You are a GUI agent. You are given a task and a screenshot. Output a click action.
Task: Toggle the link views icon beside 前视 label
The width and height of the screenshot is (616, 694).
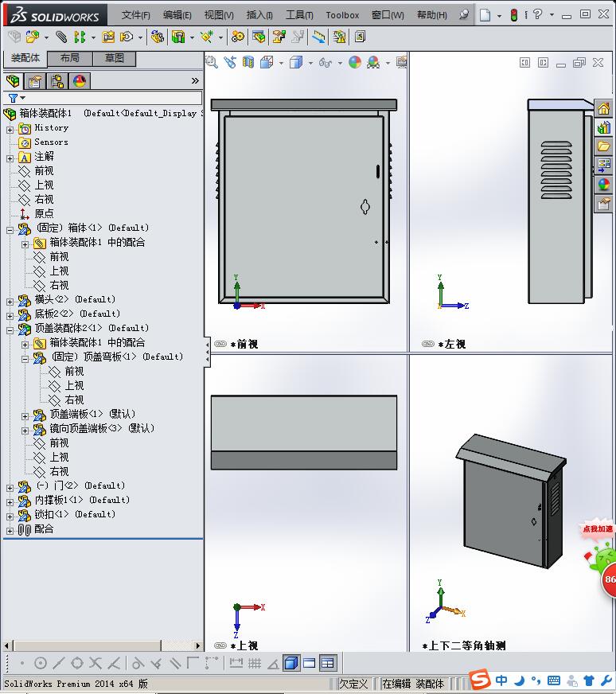point(220,344)
